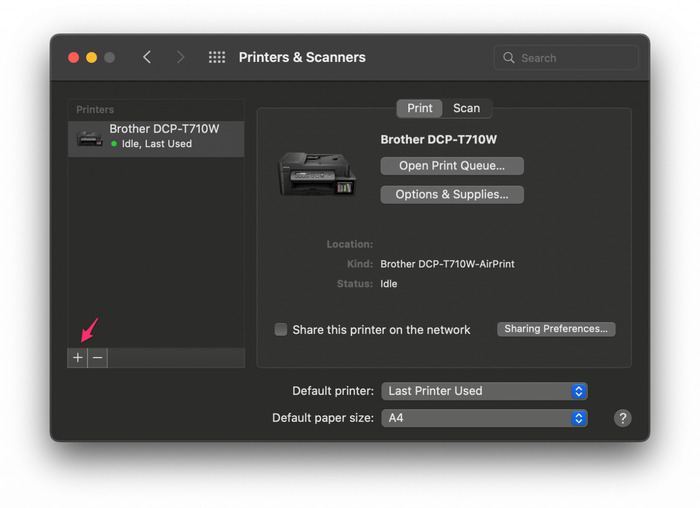This screenshot has width=700, height=508.
Task: Open Sharing Preferences
Action: pyautogui.click(x=556, y=329)
